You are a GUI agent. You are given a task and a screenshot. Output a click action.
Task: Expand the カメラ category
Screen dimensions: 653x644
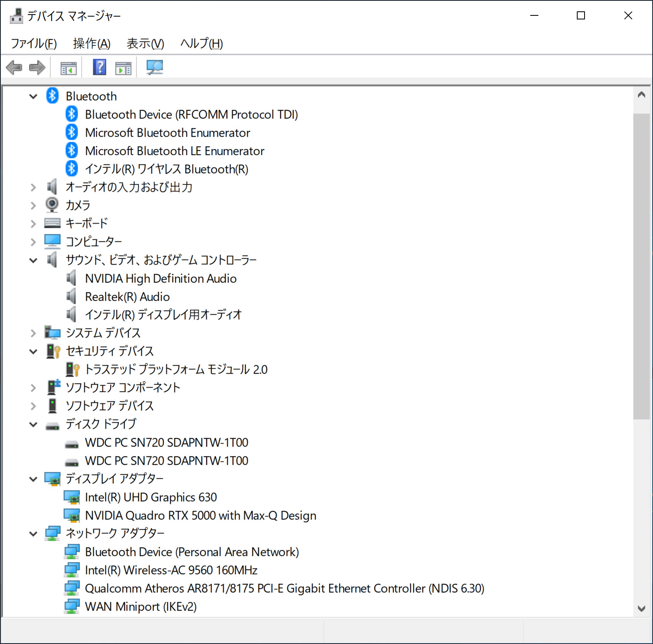(x=33, y=205)
